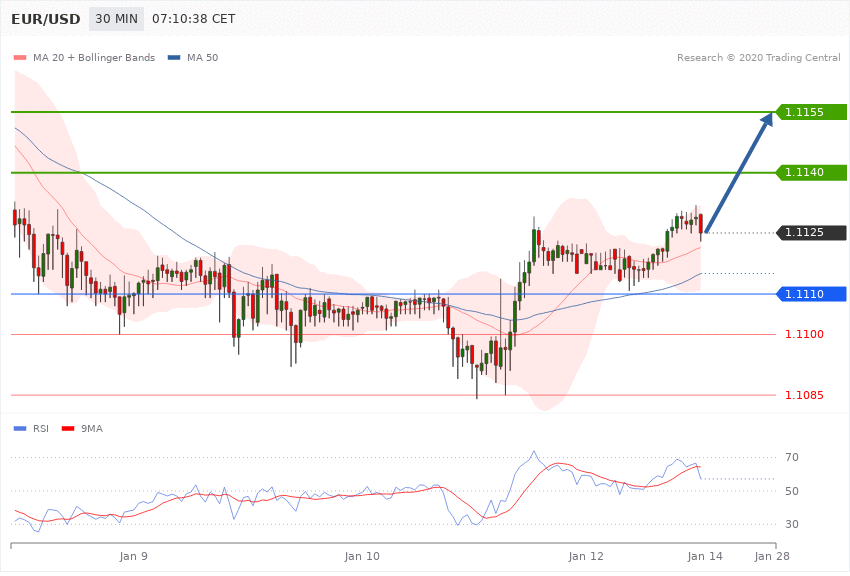Viewport: 850px width, 576px height.
Task: Click the red 9MA legend swatch
Action: (68, 429)
